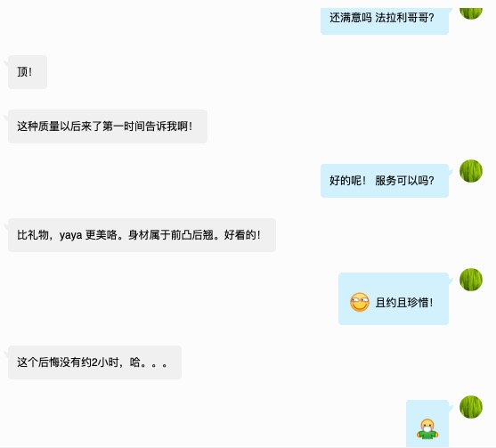Click the grass avatar beside the mask emoji
The image size is (496, 448).
pos(471,406)
